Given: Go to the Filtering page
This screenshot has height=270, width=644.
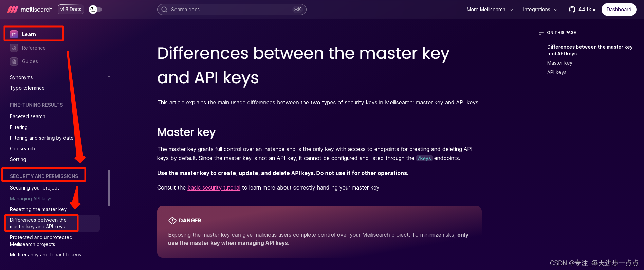Looking at the screenshot, I should tap(19, 127).
